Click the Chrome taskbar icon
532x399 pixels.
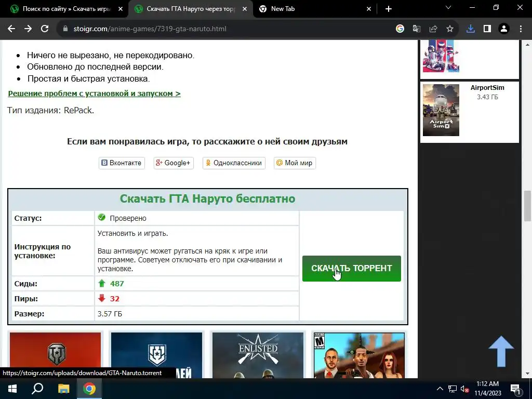click(89, 389)
